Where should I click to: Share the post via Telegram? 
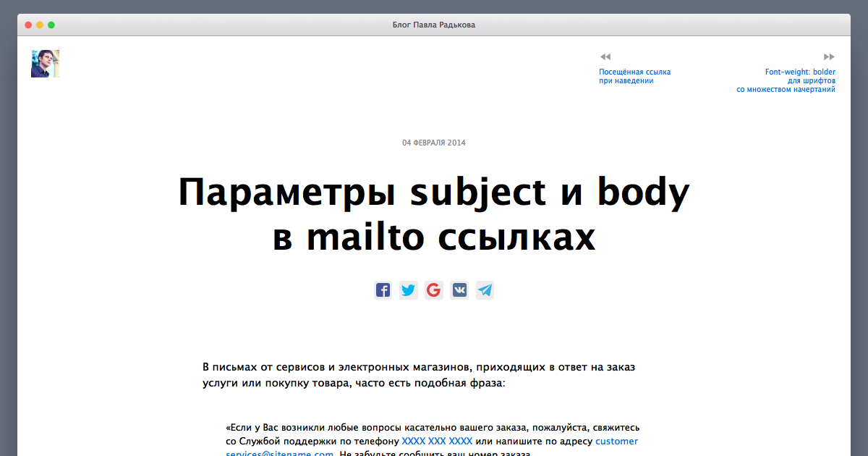[x=485, y=290]
